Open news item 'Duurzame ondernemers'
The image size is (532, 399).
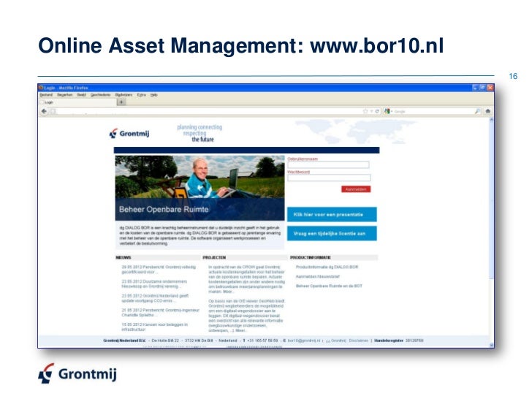pyautogui.click(x=154, y=284)
